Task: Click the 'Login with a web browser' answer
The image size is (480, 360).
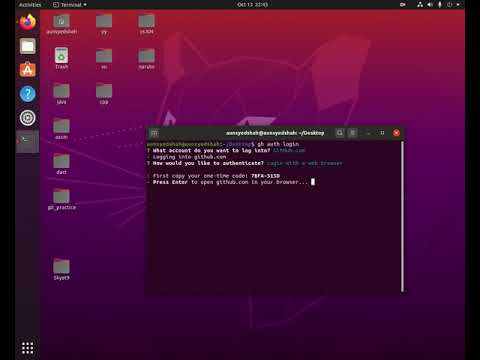Action: coord(304,163)
